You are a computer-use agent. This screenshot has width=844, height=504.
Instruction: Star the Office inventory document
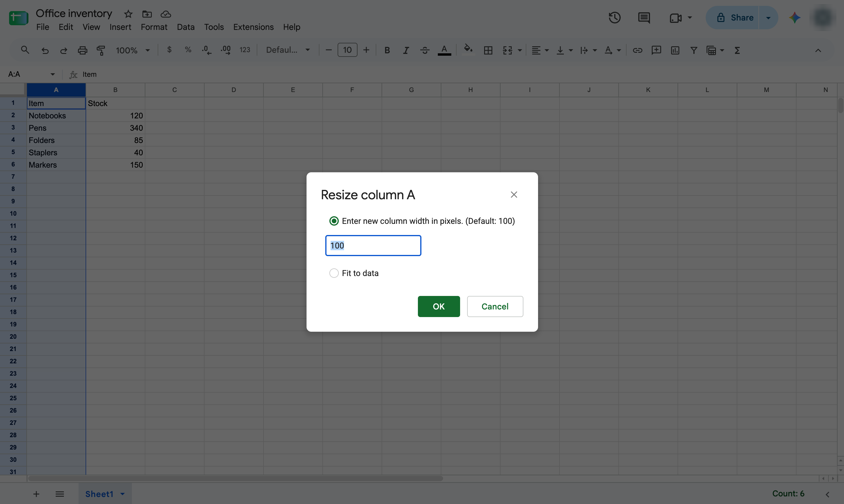coord(128,14)
